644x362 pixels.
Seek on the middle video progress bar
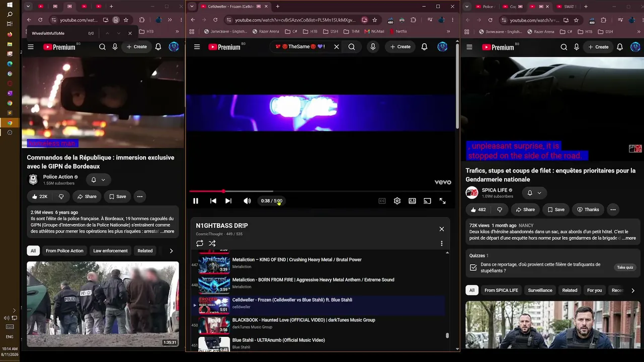coord(320,191)
